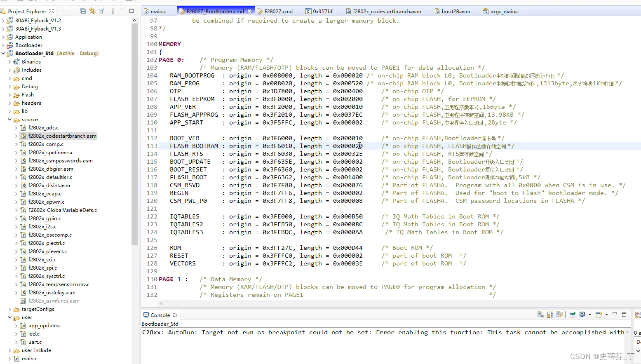Maximize the Console panel
641x364 pixels.
click(x=624, y=314)
